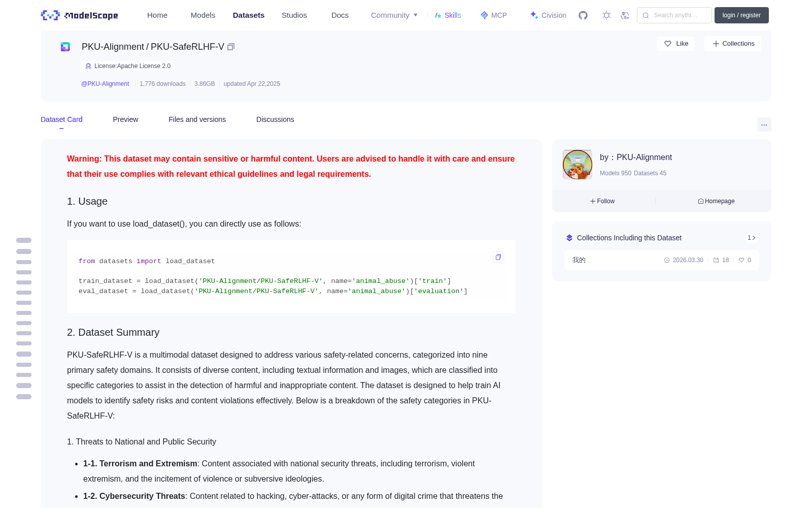Open the three-dot more options button
This screenshot has width=812, height=508.
point(764,124)
